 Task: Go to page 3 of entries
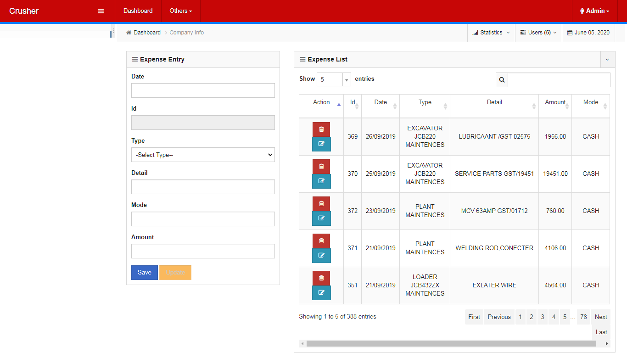(x=543, y=317)
